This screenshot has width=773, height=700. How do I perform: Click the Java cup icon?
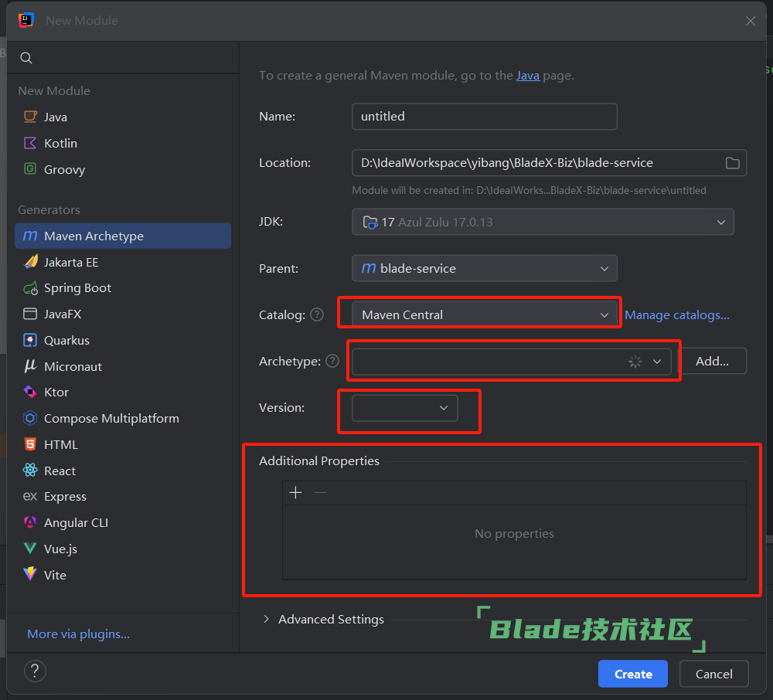click(x=30, y=117)
